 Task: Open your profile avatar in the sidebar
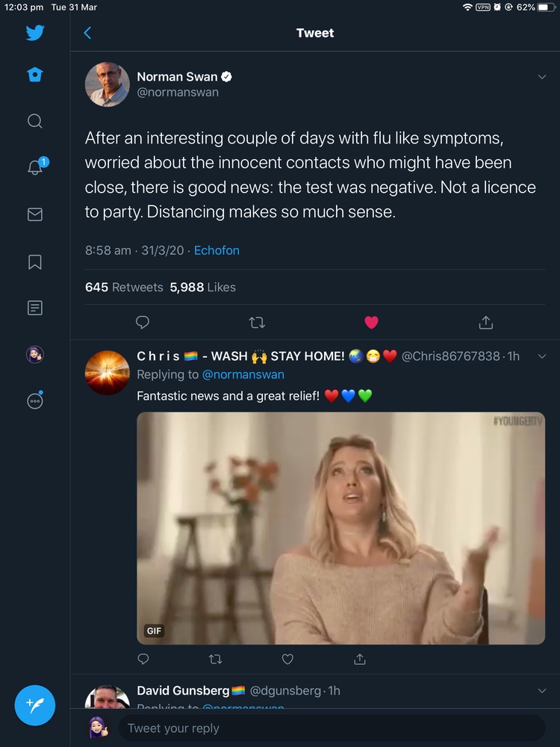coord(35,354)
